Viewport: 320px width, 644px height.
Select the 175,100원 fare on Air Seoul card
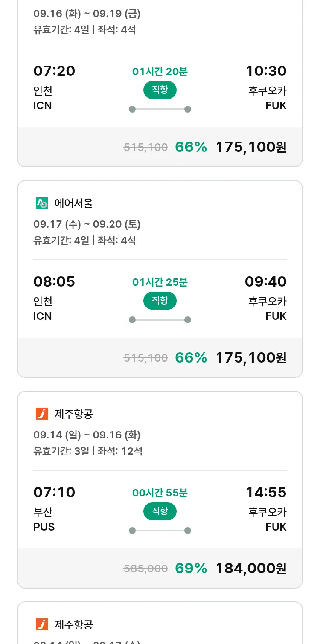coord(251,358)
